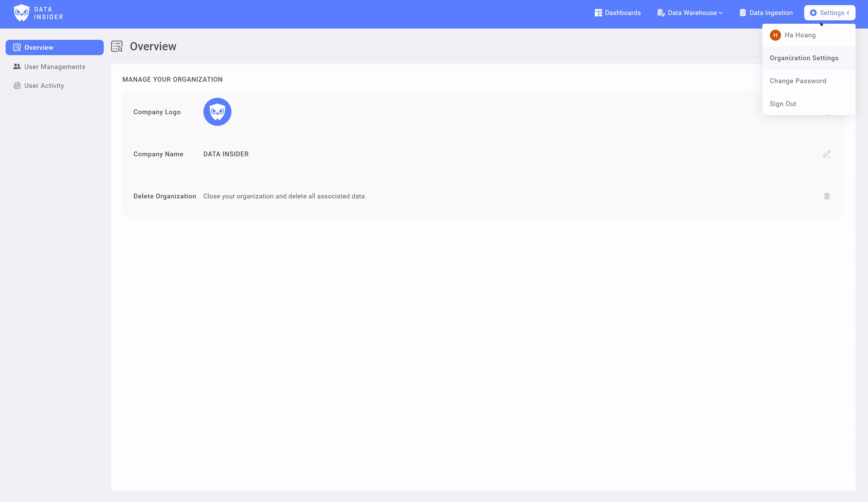Click the Overview page title
Screen dimensions: 868x502
(153, 46)
